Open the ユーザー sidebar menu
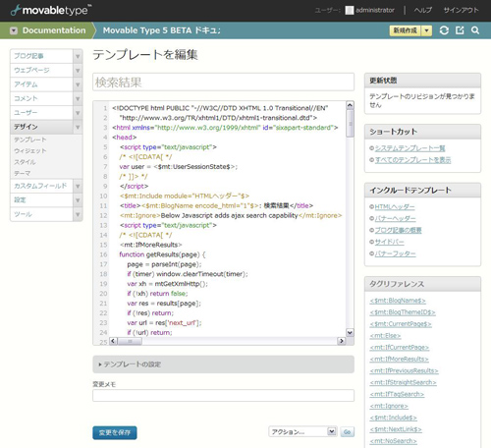This screenshot has height=448, width=491. tap(41, 113)
